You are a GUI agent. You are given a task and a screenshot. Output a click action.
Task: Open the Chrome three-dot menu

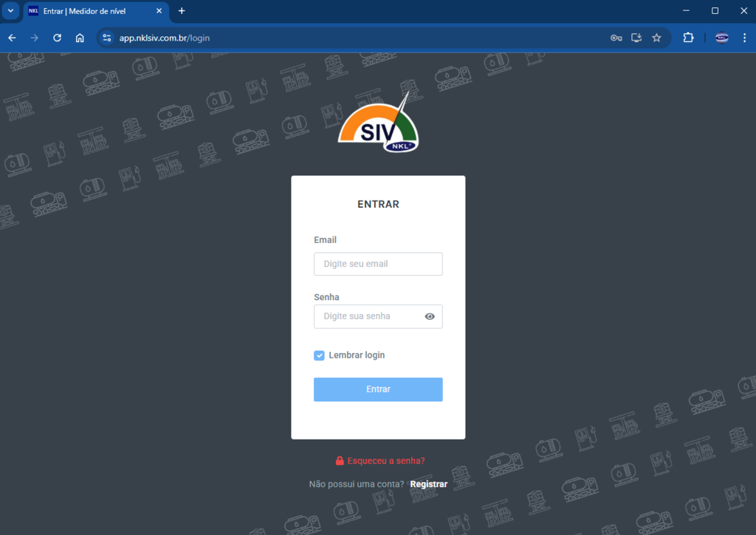pos(744,38)
